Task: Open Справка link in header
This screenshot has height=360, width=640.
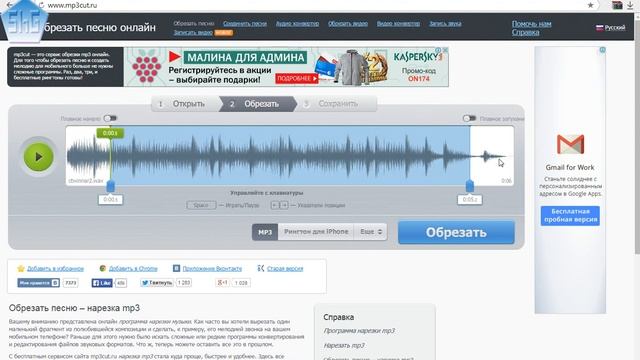Action: pyautogui.click(x=525, y=32)
